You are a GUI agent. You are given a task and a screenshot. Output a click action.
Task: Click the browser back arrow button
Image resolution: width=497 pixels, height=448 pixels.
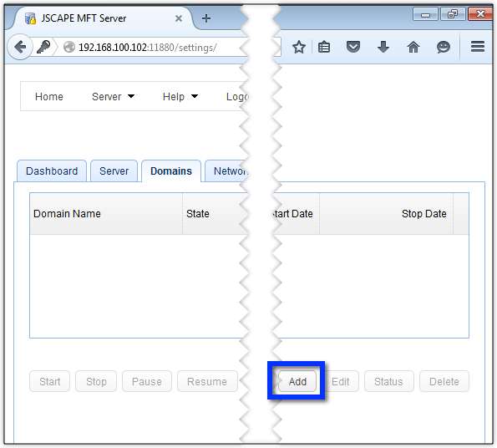coord(20,48)
